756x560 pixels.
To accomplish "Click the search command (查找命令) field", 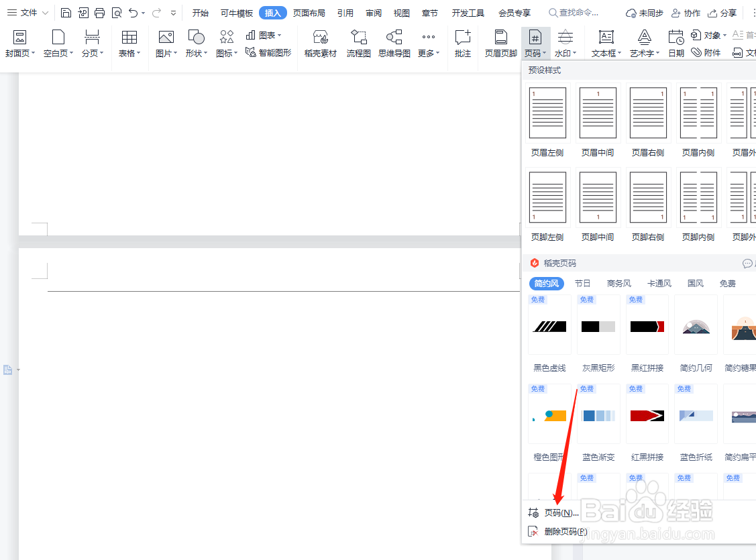I will point(574,13).
